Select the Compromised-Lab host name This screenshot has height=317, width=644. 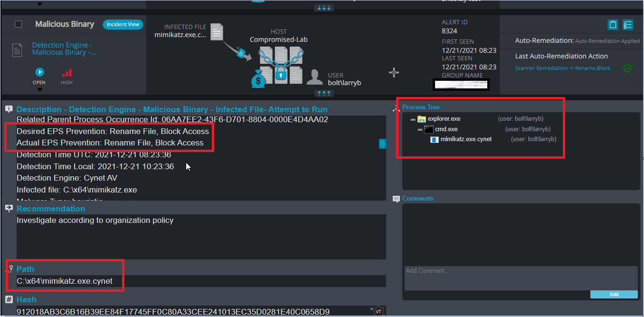(279, 39)
